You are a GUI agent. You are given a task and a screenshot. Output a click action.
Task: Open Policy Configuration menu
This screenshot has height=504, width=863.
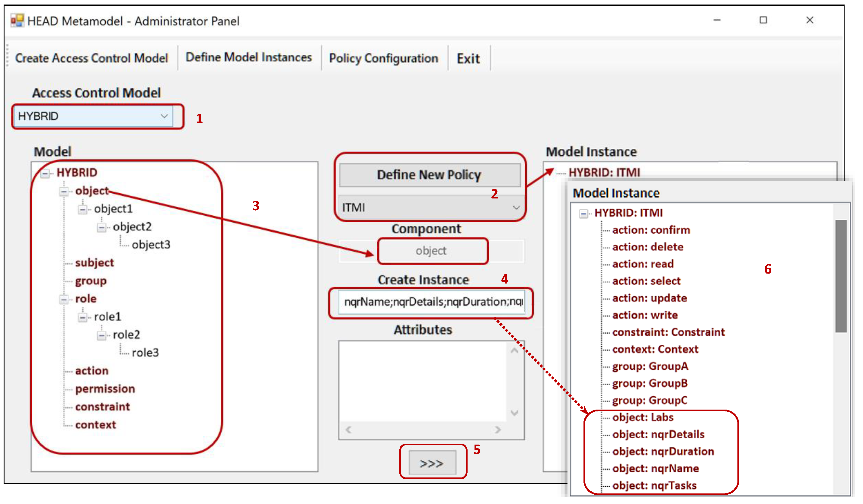(x=384, y=59)
